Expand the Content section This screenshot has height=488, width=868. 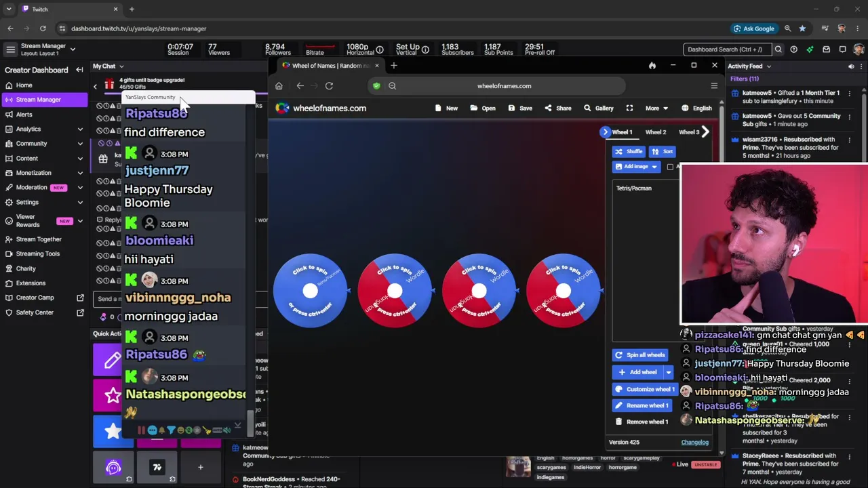pyautogui.click(x=80, y=159)
